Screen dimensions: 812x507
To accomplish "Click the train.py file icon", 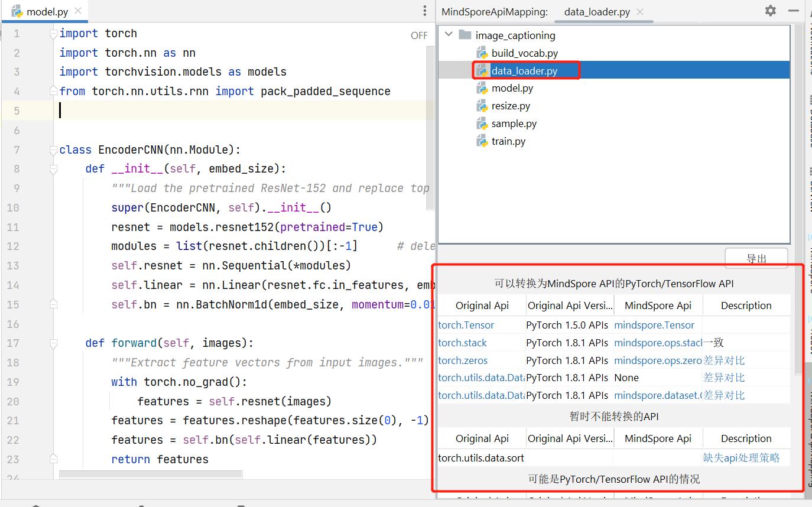I will coord(482,141).
